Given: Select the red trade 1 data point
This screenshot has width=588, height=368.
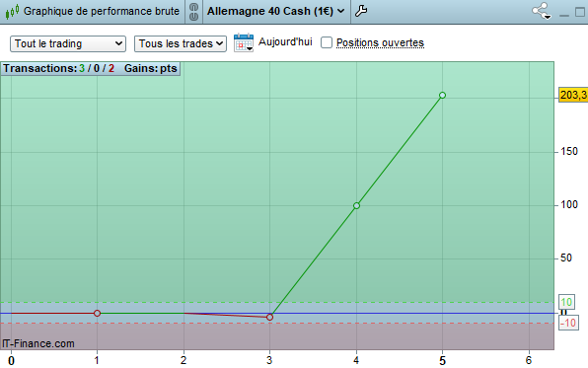Looking at the screenshot, I should (97, 313).
